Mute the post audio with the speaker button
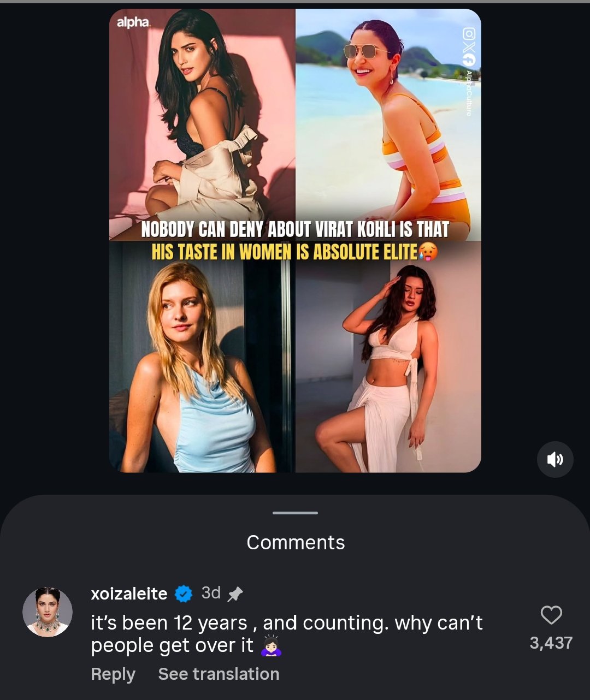 (x=555, y=460)
